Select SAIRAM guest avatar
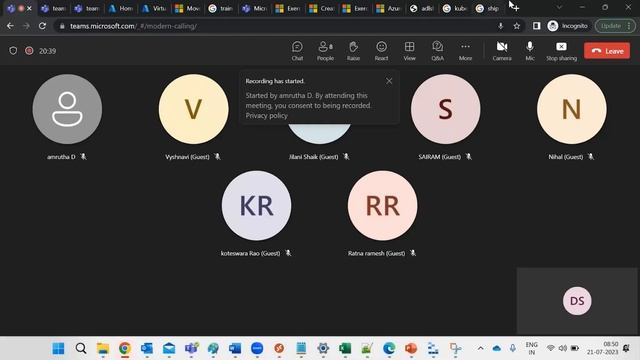This screenshot has height=360, width=640. (446, 109)
